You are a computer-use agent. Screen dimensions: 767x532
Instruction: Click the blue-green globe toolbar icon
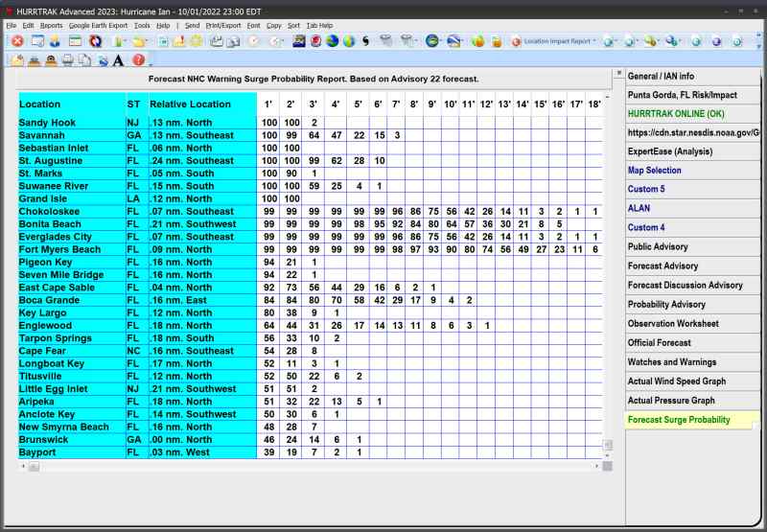point(332,41)
